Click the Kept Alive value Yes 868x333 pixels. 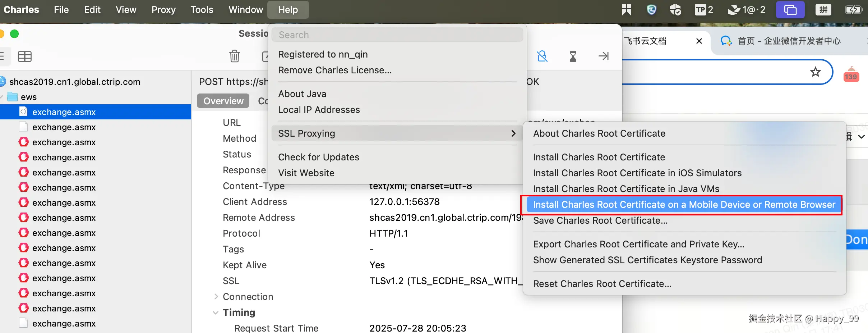point(377,265)
